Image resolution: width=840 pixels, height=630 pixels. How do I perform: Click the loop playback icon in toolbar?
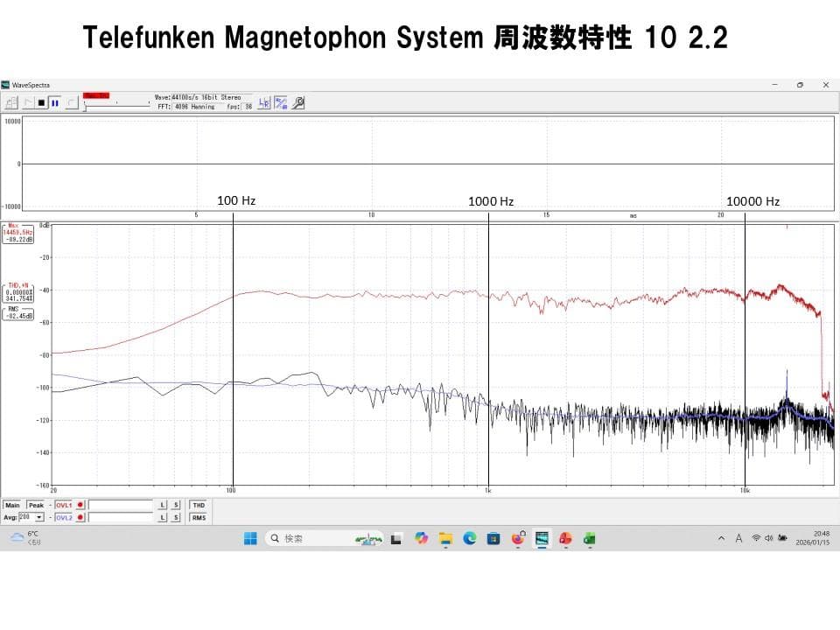click(x=72, y=102)
